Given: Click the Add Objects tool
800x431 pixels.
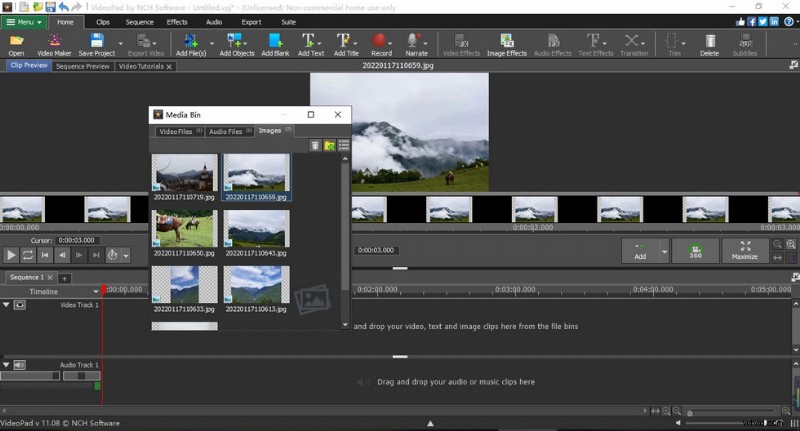Looking at the screenshot, I should (237, 44).
